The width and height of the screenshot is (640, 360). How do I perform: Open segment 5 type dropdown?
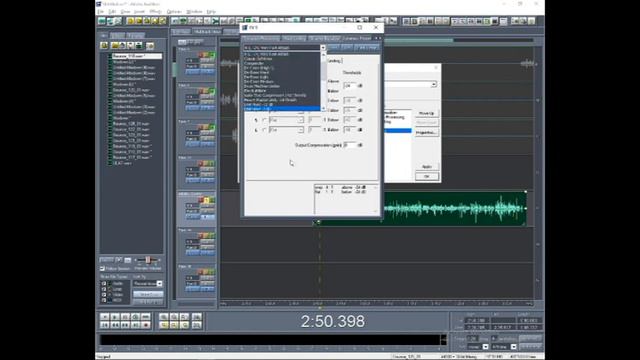pos(300,120)
